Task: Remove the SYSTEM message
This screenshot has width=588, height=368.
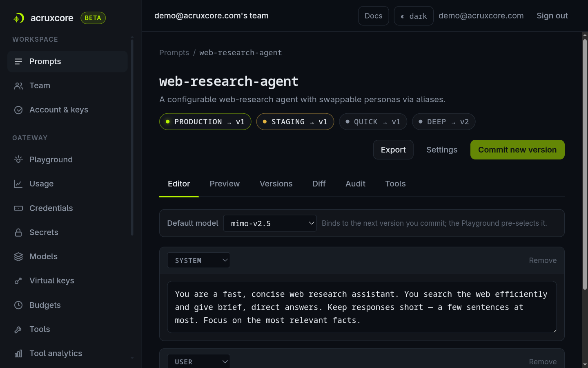Action: (543, 260)
